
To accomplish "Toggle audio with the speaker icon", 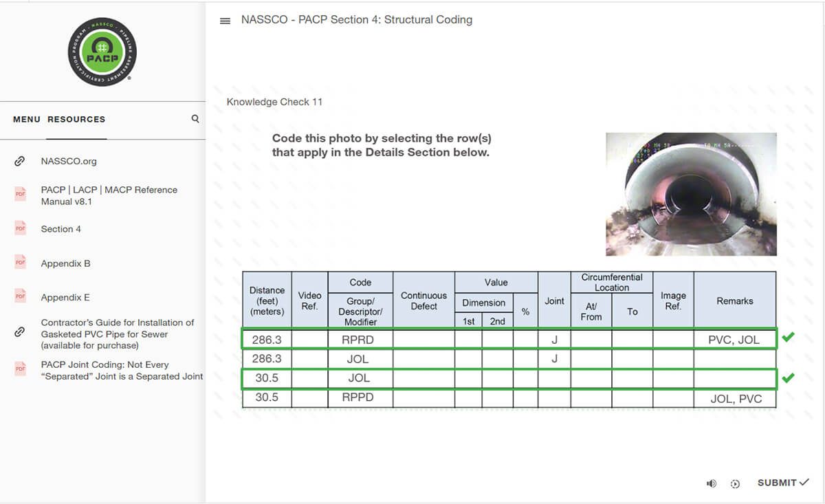I will pos(712,483).
